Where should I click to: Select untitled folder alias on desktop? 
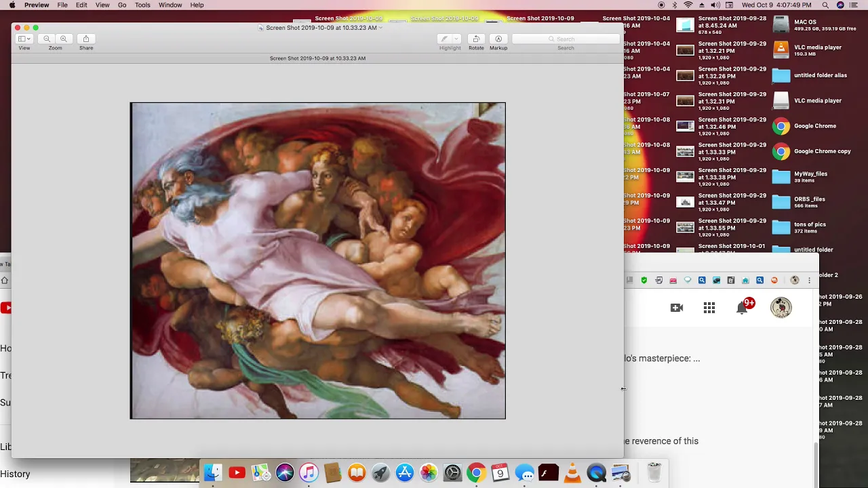tap(781, 75)
